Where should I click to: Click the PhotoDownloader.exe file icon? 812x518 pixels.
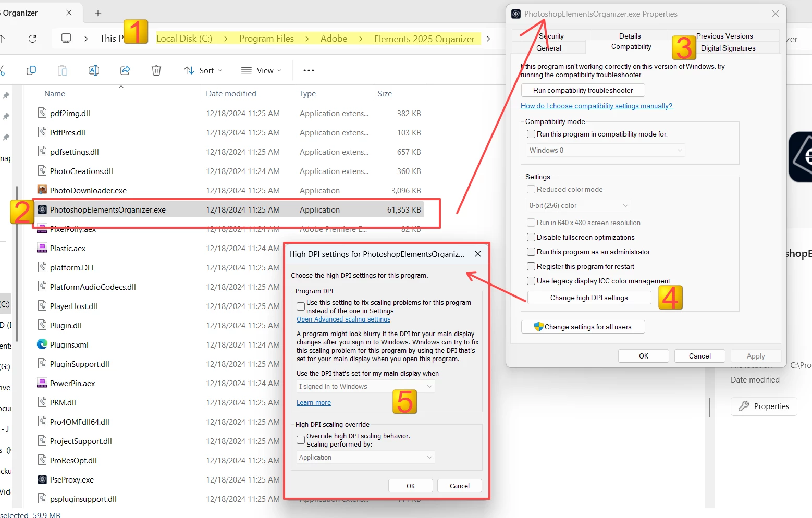(x=42, y=190)
